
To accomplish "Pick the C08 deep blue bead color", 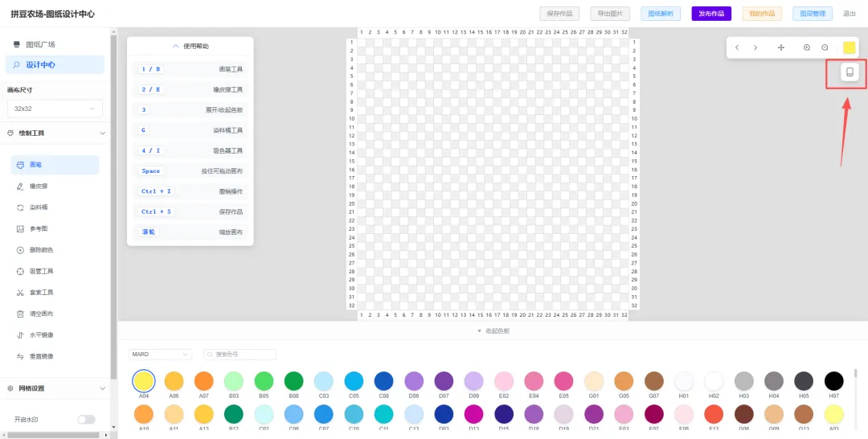I will point(383,381).
